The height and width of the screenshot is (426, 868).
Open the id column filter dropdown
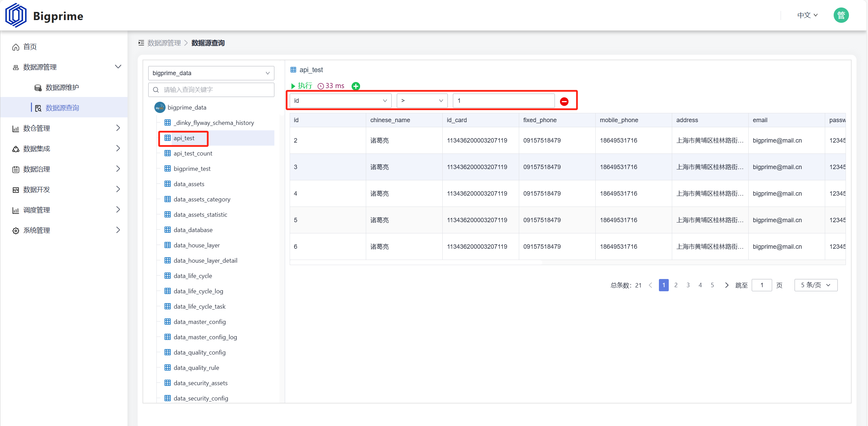[340, 101]
